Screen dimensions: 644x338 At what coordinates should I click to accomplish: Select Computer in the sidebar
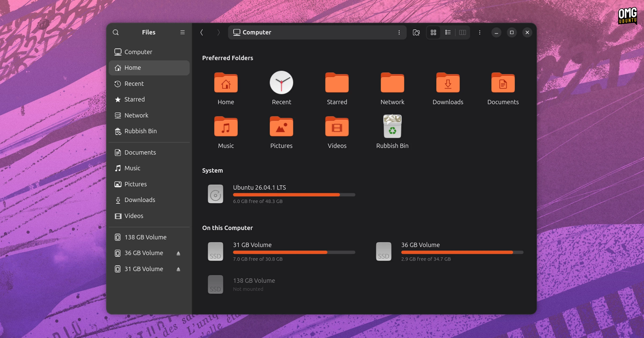149,52
